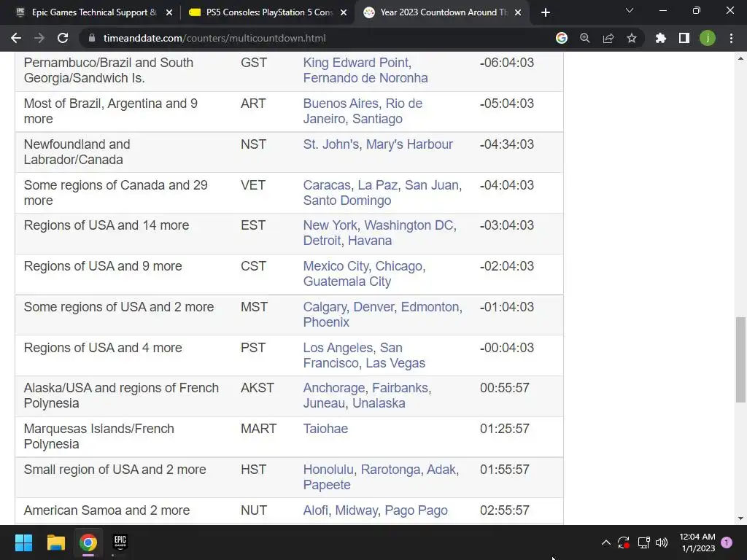Screen dimensions: 747x560
Task: Open the Santiago link
Action: coord(377,119)
